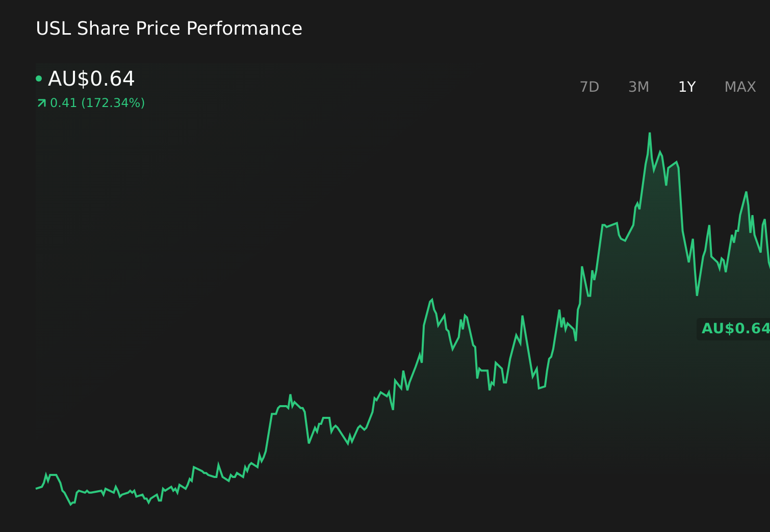Click the USL Share Price Performance title

169,29
